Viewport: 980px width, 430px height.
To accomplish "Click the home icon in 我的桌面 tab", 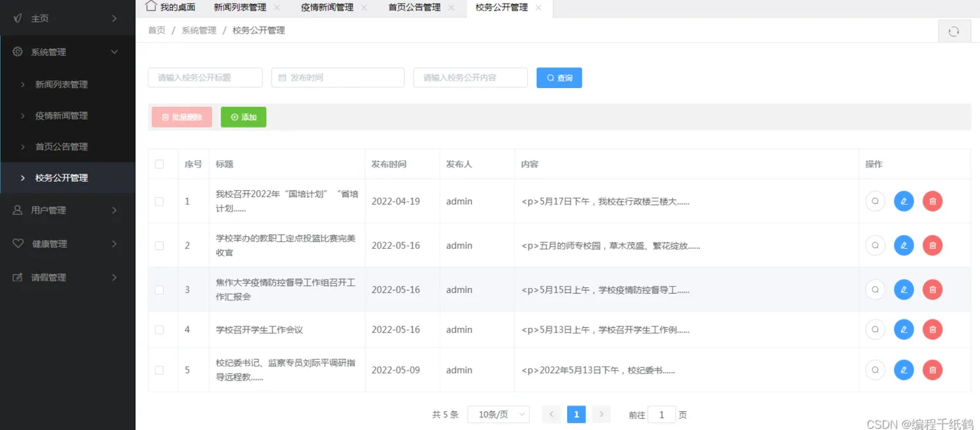I will 150,6.
